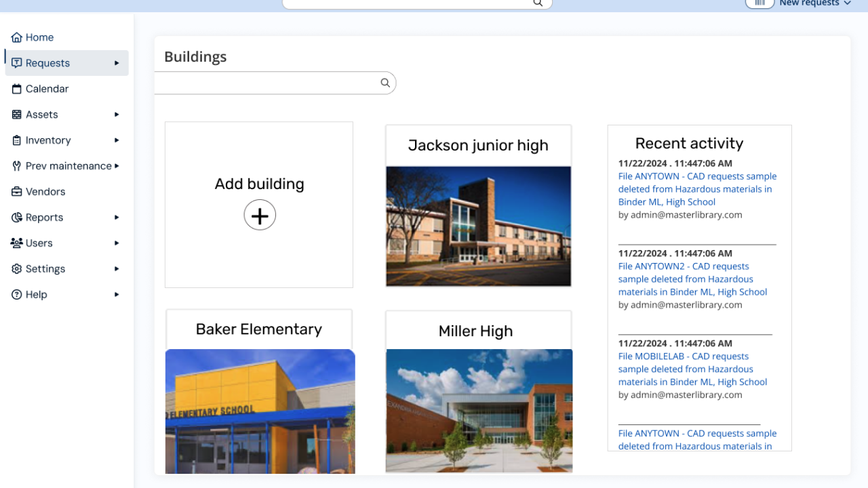Open the New requests dropdown
The width and height of the screenshot is (868, 488).
point(814,3)
